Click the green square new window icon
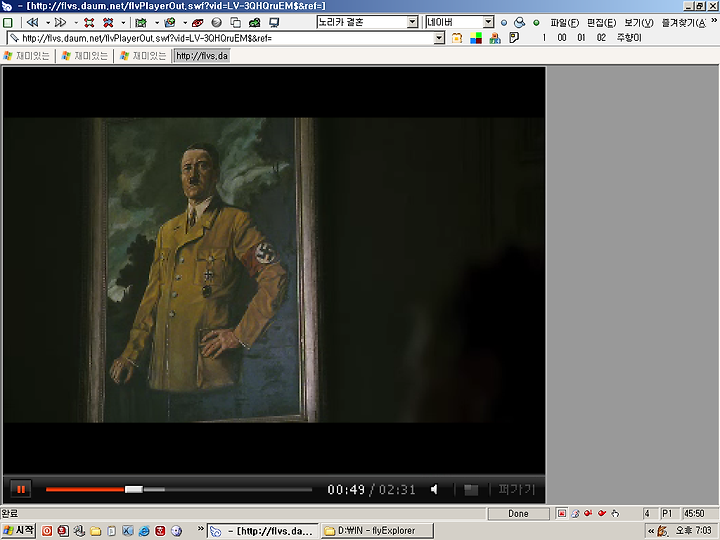The width and height of the screenshot is (720, 540). (x=8, y=22)
